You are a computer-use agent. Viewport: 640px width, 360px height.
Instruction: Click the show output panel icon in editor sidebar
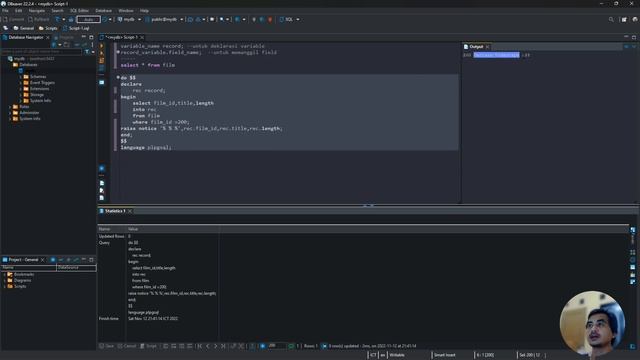102,183
